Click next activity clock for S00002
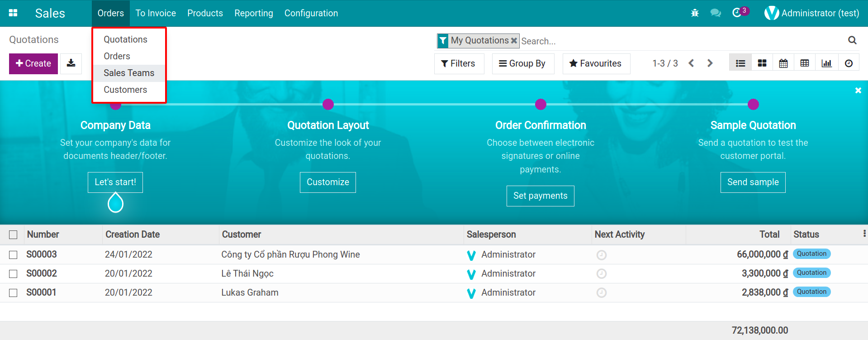Screen dimensions: 868x340 [601, 274]
